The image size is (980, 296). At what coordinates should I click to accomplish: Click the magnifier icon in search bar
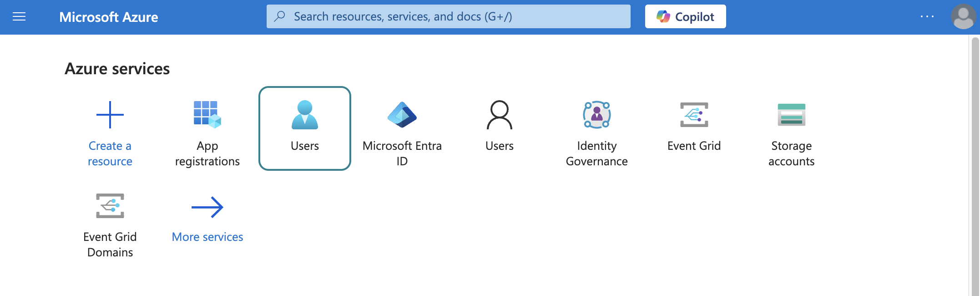pyautogui.click(x=280, y=16)
